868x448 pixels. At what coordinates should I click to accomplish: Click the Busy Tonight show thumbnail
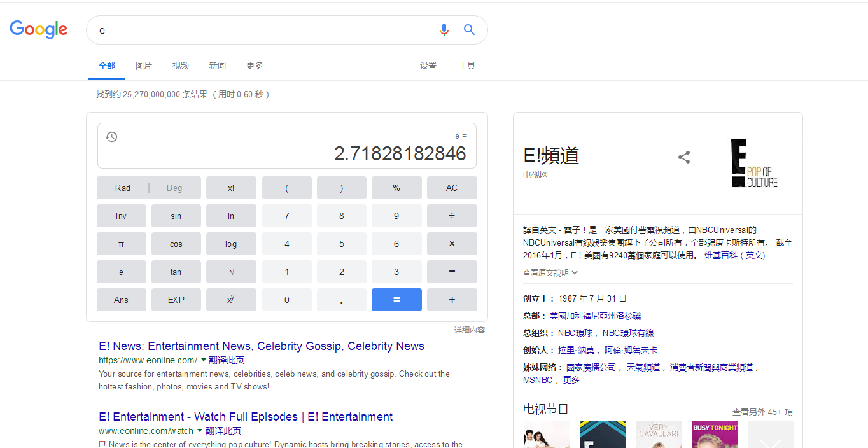coord(715,435)
